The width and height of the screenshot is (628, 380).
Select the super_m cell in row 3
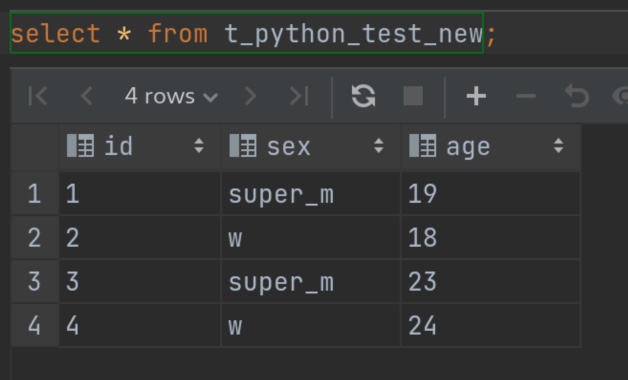[311, 281]
